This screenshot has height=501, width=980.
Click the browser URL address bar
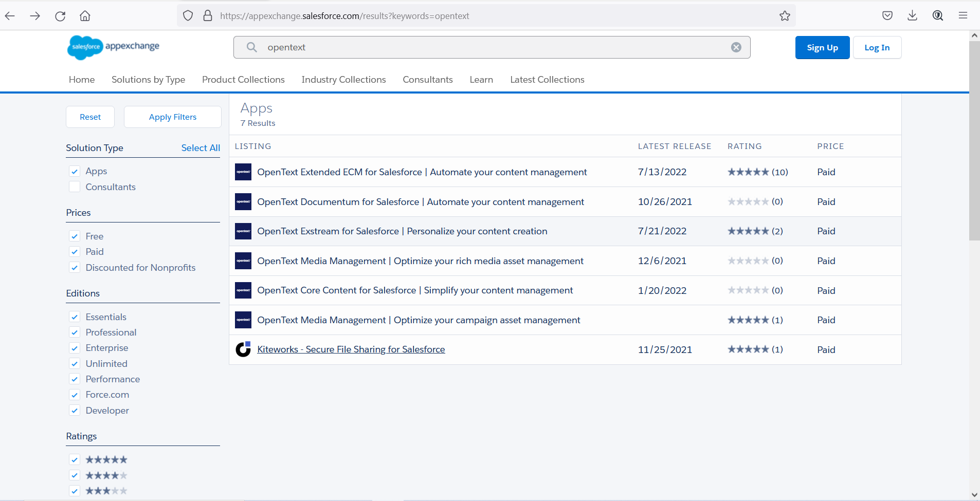click(486, 16)
